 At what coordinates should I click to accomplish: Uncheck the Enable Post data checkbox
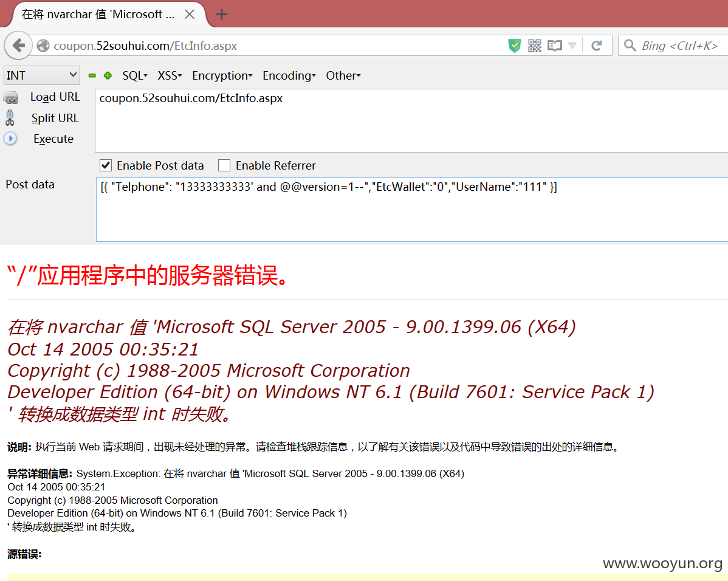106,165
